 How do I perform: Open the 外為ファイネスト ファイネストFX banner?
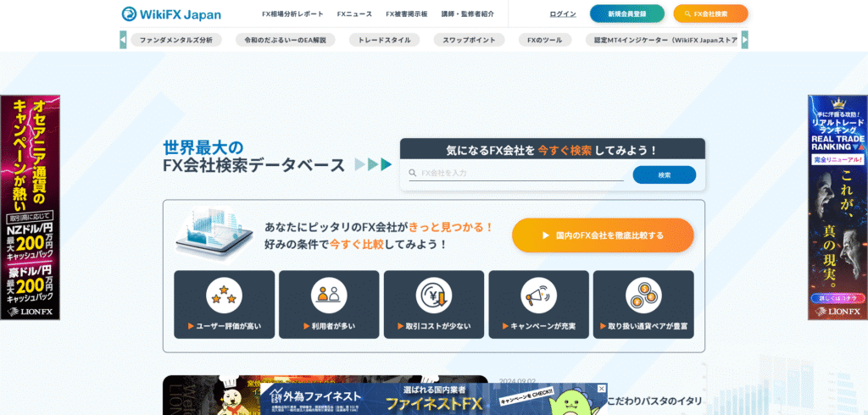coord(433,399)
